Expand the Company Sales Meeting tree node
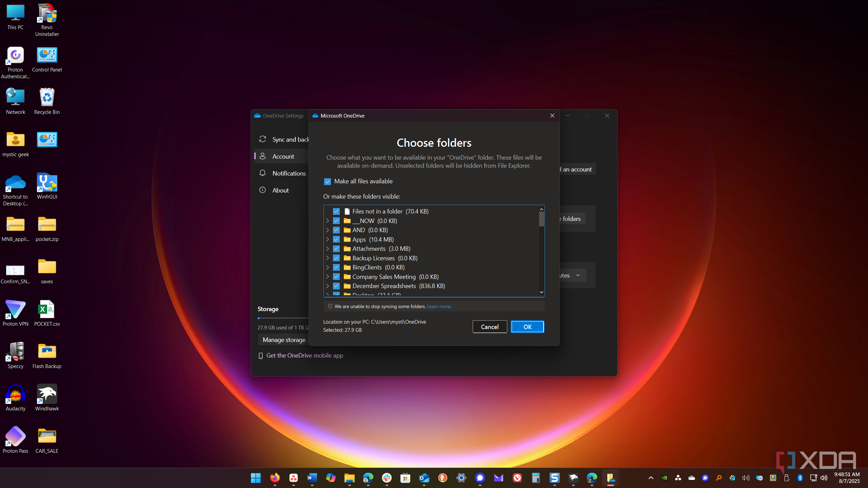 click(328, 277)
